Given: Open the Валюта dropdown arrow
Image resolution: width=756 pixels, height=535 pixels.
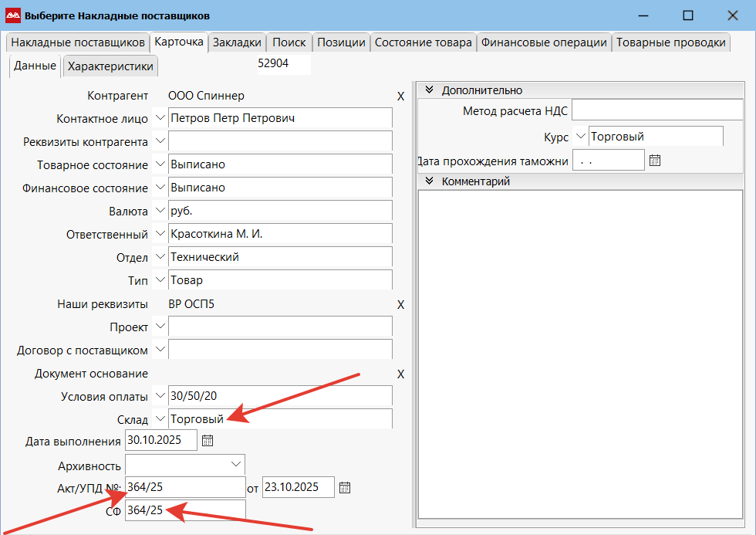Looking at the screenshot, I should click(160, 210).
